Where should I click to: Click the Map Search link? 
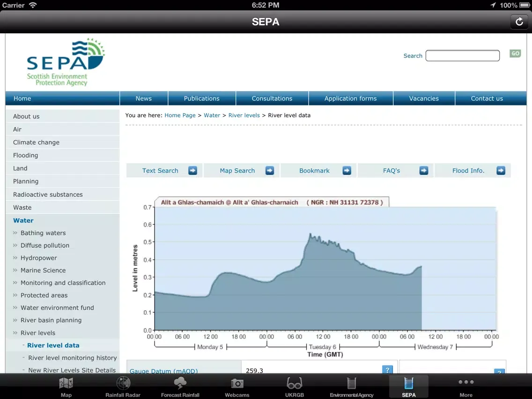pyautogui.click(x=237, y=170)
